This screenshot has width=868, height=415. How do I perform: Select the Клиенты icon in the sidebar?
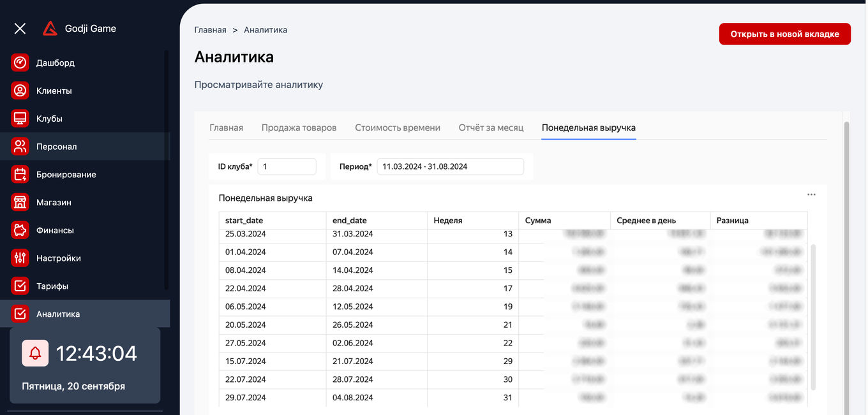(19, 90)
